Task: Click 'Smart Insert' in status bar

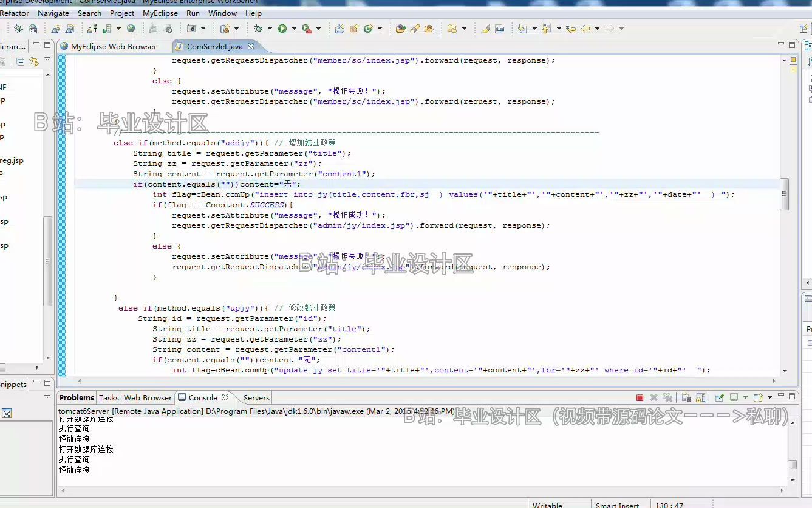Action: 617,505
